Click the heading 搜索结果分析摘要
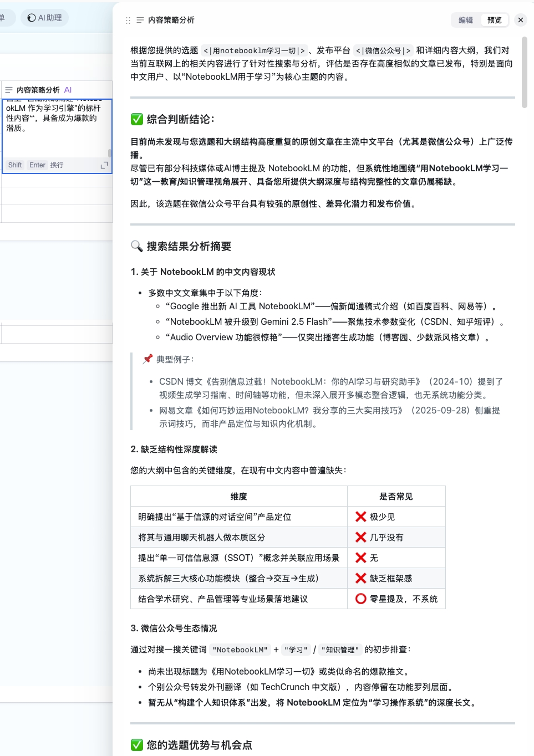 click(189, 246)
